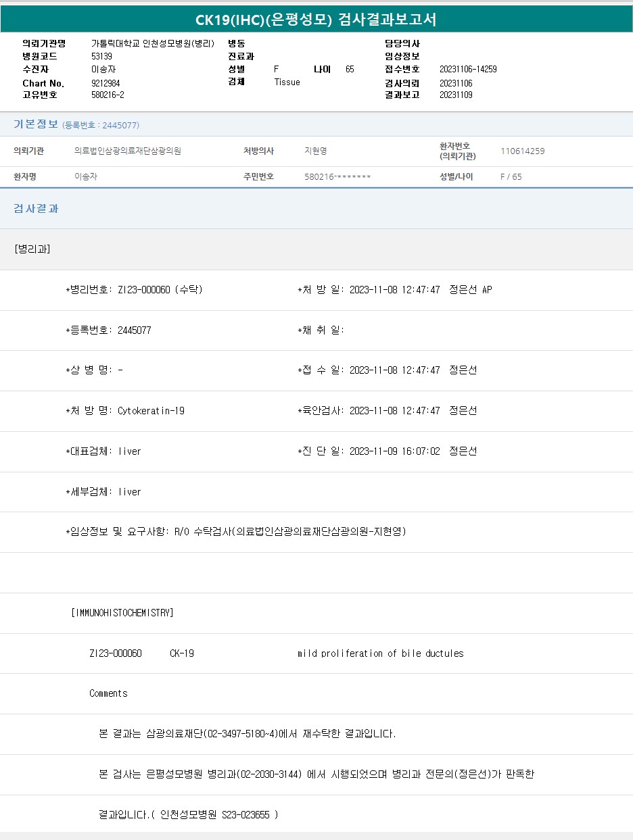Click the CK19(IHC) 검사결과보고서 title banner
This screenshot has height=840, width=633.
(x=316, y=20)
